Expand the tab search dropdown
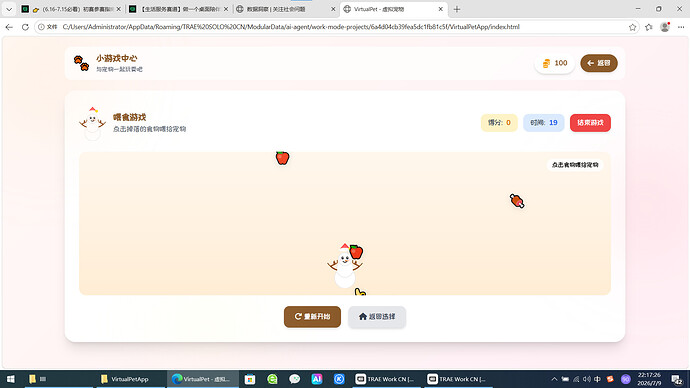The image size is (690, 388). click(x=9, y=9)
